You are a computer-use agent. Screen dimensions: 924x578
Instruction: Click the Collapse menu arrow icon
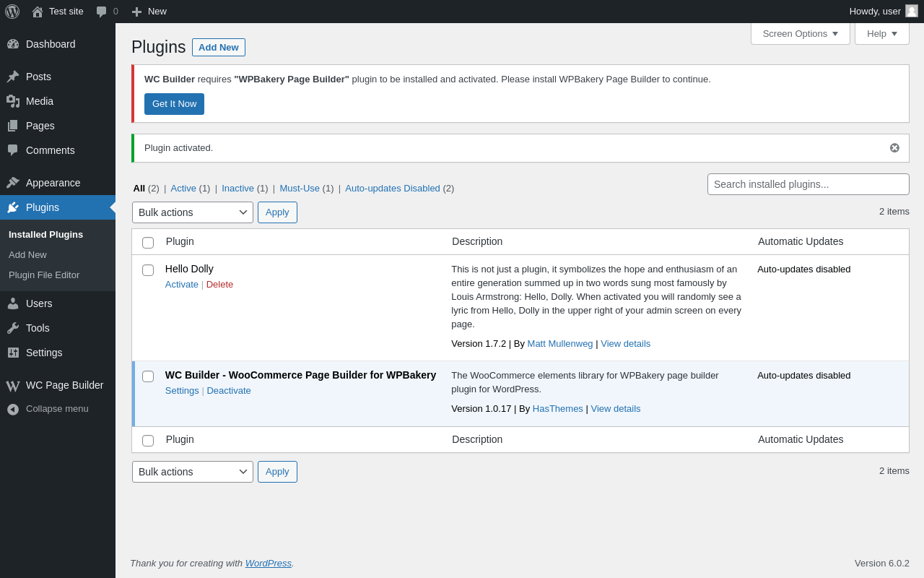pos(13,409)
